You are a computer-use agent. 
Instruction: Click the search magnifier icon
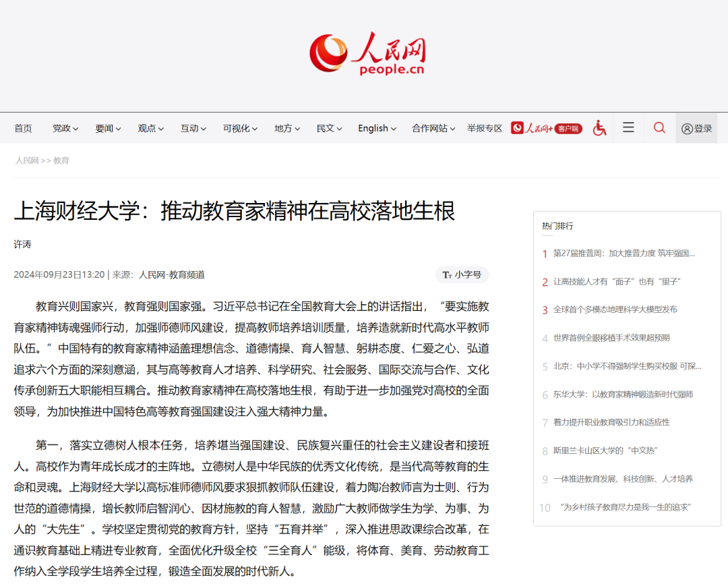pyautogui.click(x=659, y=127)
